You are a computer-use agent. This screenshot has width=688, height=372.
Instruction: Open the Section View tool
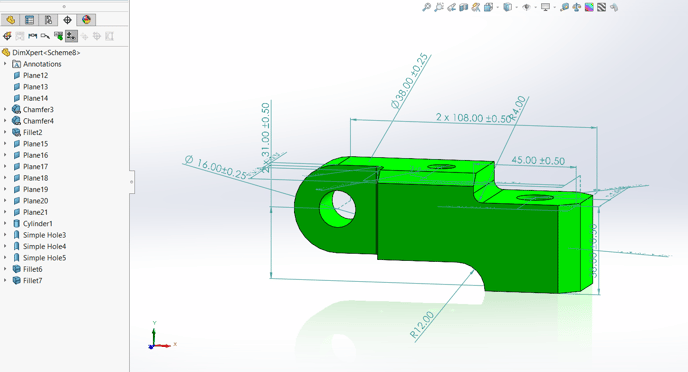[x=463, y=7]
